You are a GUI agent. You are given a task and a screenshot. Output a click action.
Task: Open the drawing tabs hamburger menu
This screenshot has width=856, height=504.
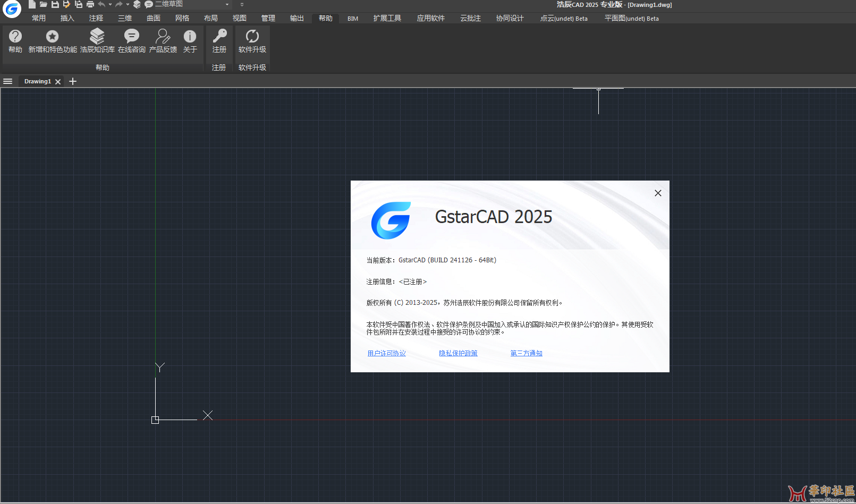tap(7, 81)
